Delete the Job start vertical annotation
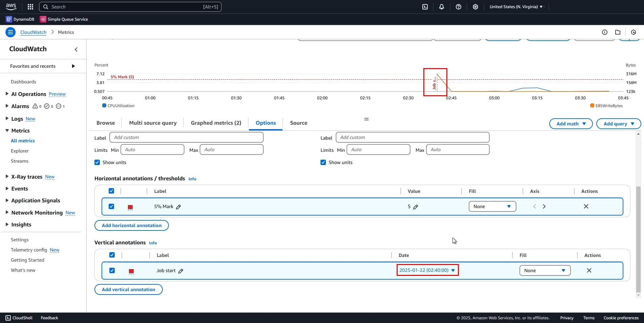This screenshot has height=323, width=644. click(589, 270)
